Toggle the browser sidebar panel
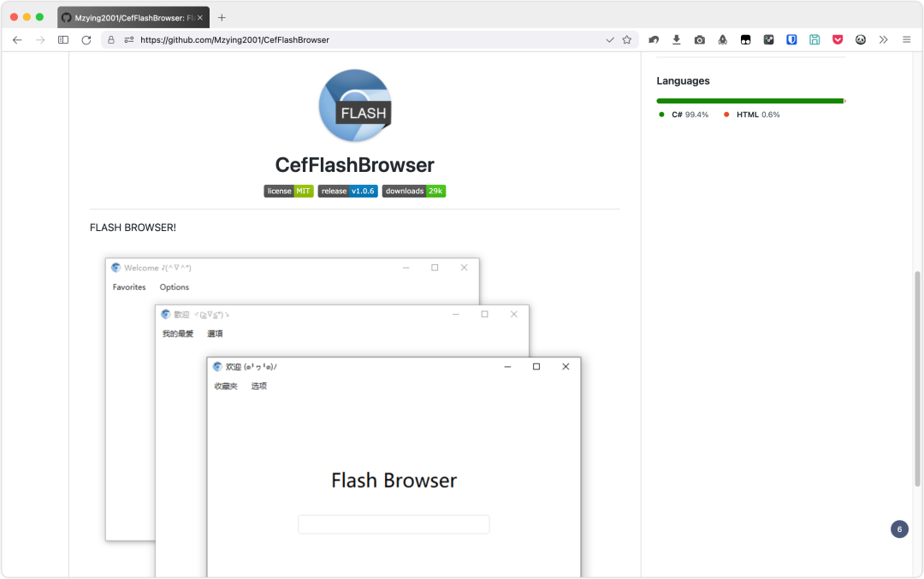The image size is (924, 579). pos(63,40)
